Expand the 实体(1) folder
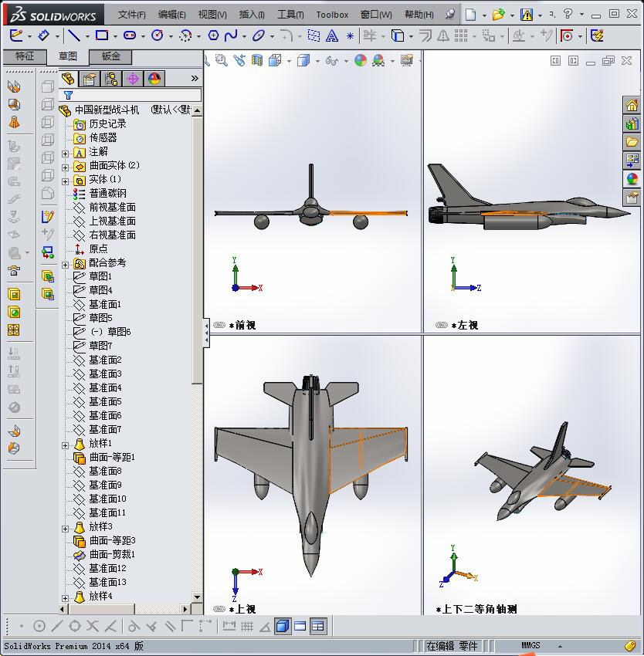The width and height of the screenshot is (644, 656). click(x=65, y=181)
